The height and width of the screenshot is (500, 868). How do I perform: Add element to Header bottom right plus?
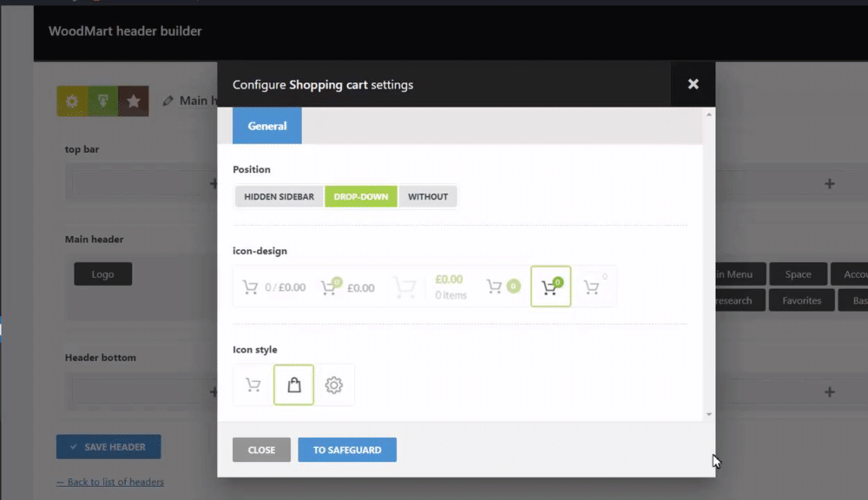click(829, 392)
